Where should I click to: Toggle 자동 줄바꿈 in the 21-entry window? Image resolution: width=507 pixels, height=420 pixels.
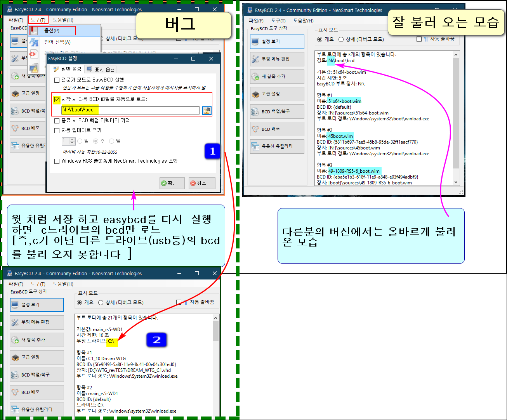(x=179, y=302)
